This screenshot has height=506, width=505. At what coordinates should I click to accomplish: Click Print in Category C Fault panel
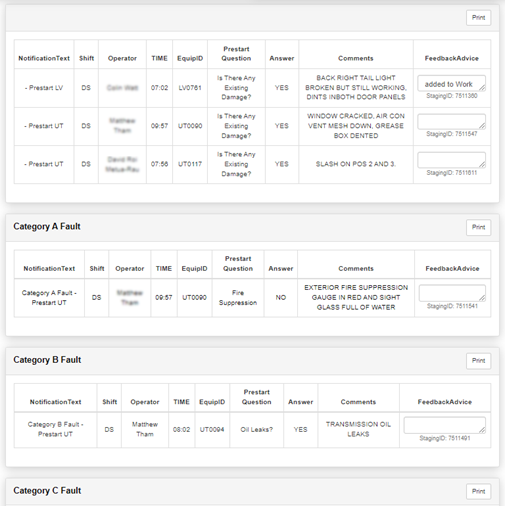pos(478,491)
